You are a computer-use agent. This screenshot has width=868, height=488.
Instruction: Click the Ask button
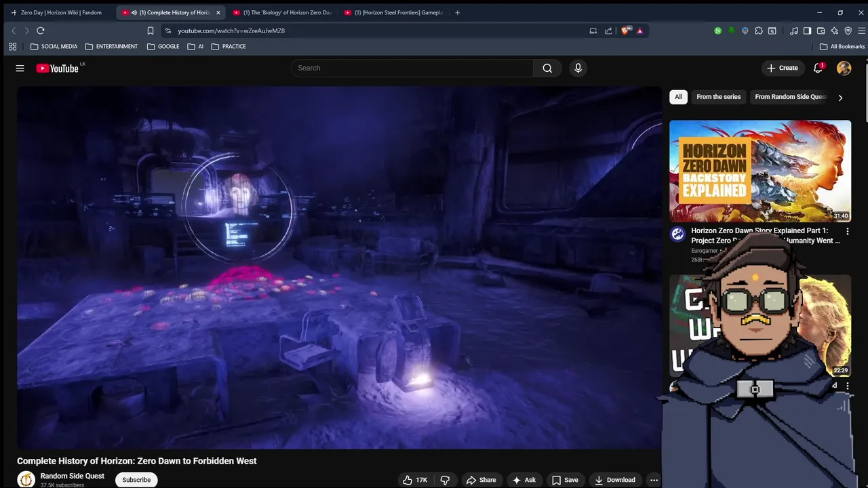click(524, 480)
